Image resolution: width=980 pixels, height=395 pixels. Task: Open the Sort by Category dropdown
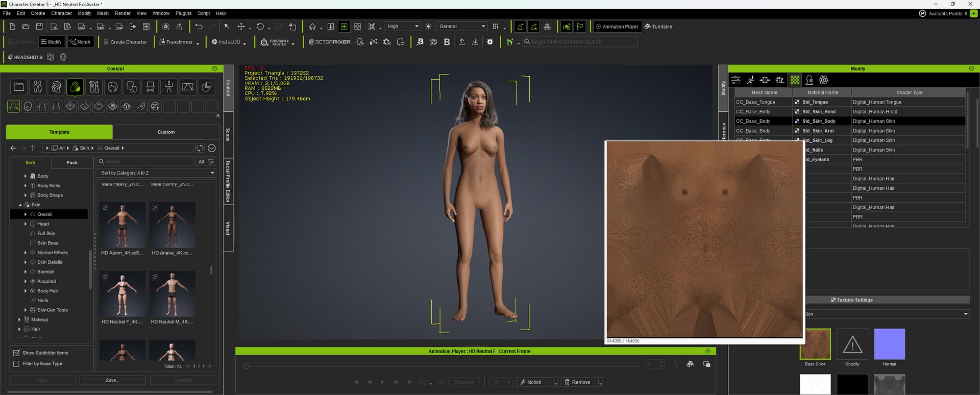tap(156, 173)
